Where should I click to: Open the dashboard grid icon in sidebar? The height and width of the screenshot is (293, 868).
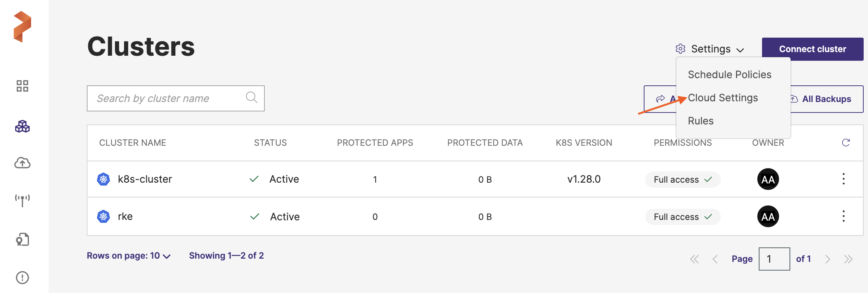[22, 86]
